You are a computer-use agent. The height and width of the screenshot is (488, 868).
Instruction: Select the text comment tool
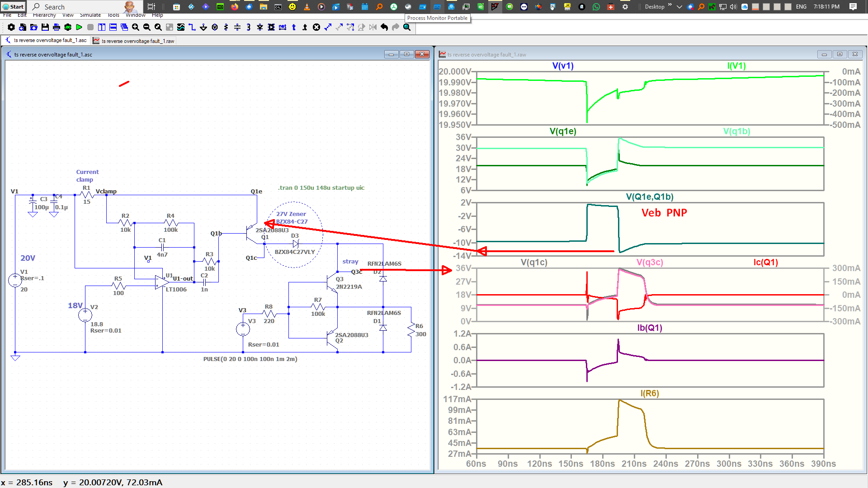[294, 27]
